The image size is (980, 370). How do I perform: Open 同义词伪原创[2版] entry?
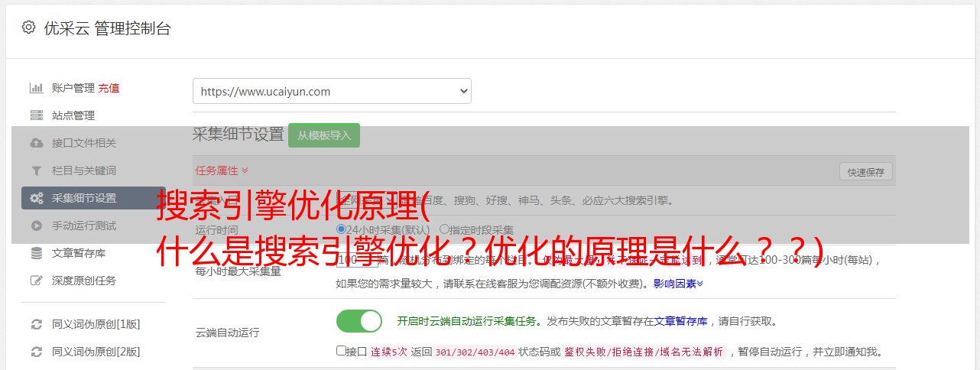96,352
